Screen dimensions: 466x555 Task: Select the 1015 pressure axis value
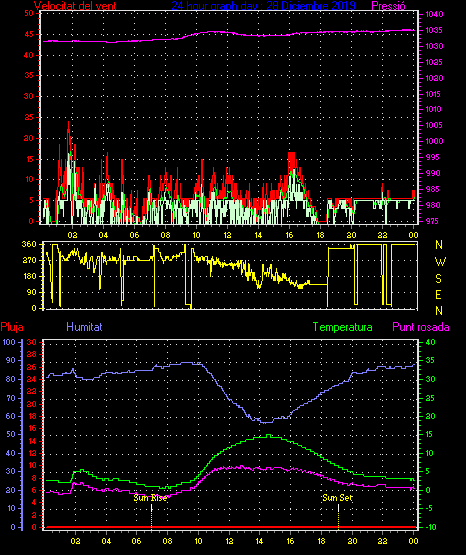tap(433, 94)
